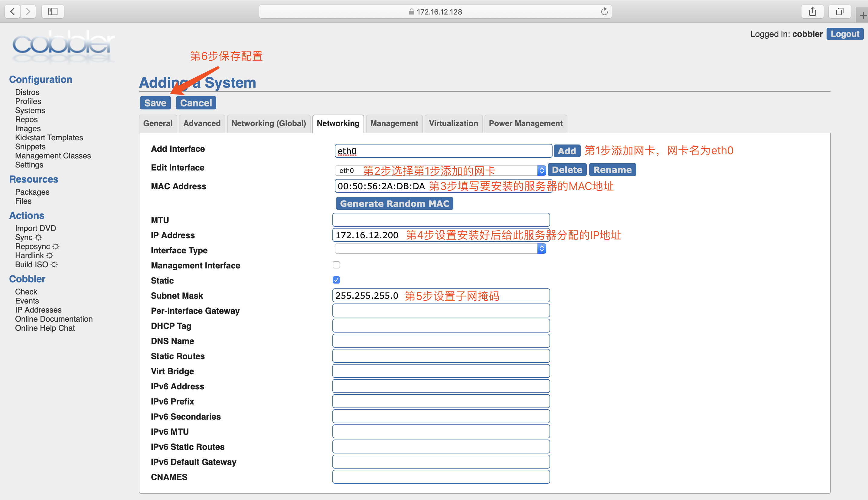Open Files under Resources
The width and height of the screenshot is (868, 500).
pos(23,201)
